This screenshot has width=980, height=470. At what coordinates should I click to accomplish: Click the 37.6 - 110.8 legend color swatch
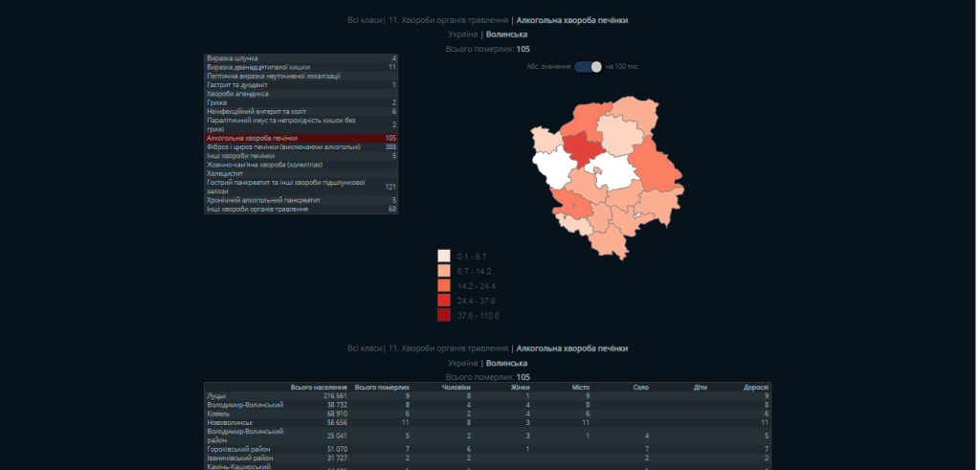(444, 316)
